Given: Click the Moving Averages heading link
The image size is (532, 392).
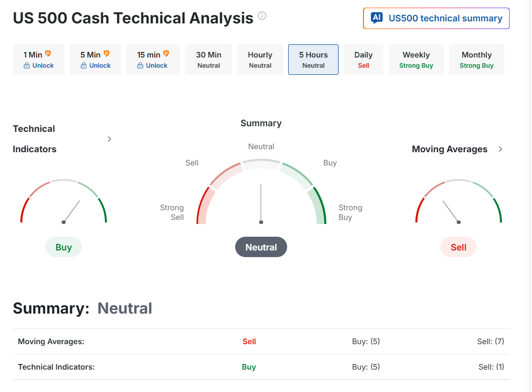Looking at the screenshot, I should [450, 149].
